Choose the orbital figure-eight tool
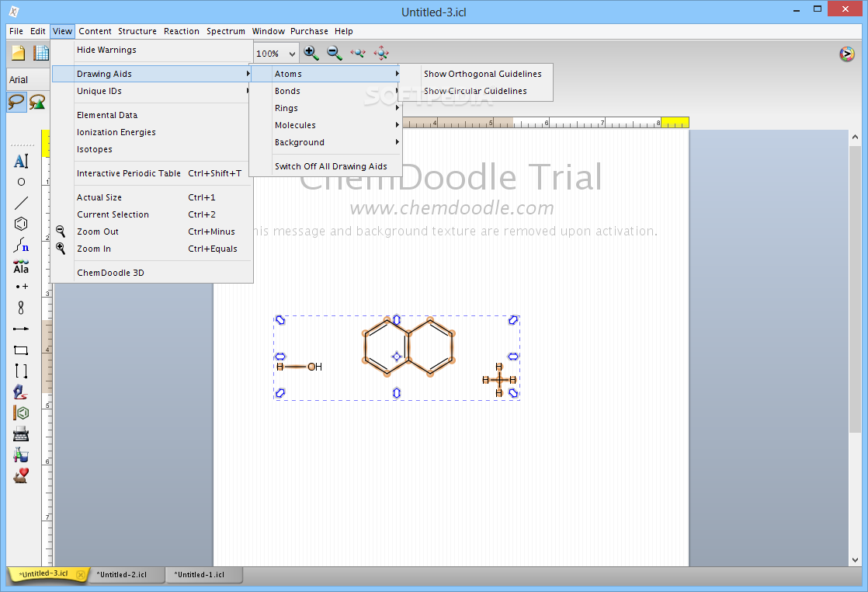 click(x=21, y=308)
